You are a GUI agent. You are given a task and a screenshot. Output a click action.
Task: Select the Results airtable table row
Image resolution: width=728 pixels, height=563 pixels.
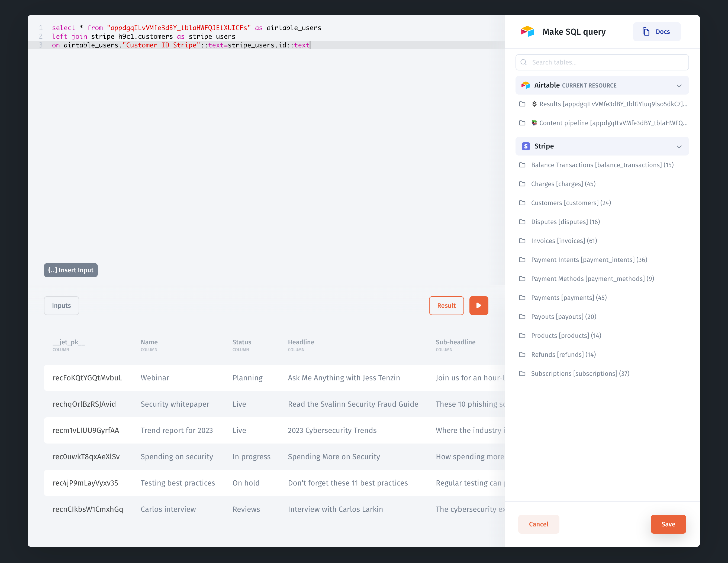[x=602, y=104]
